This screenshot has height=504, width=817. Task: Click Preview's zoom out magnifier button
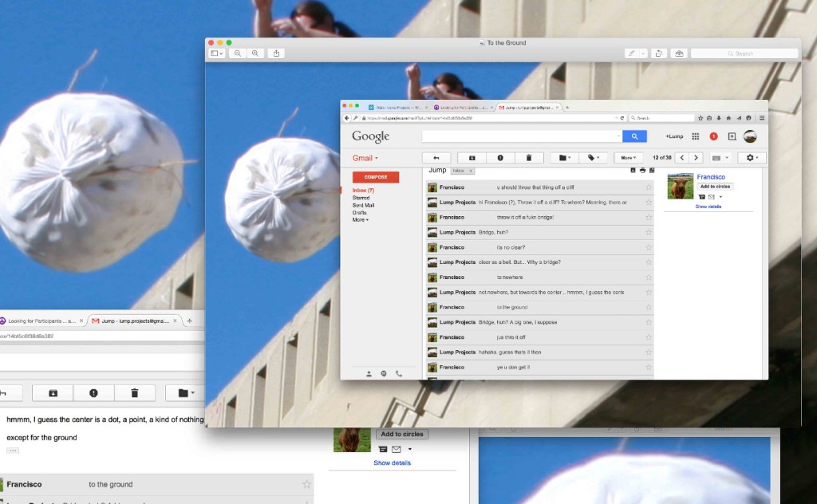tap(238, 53)
